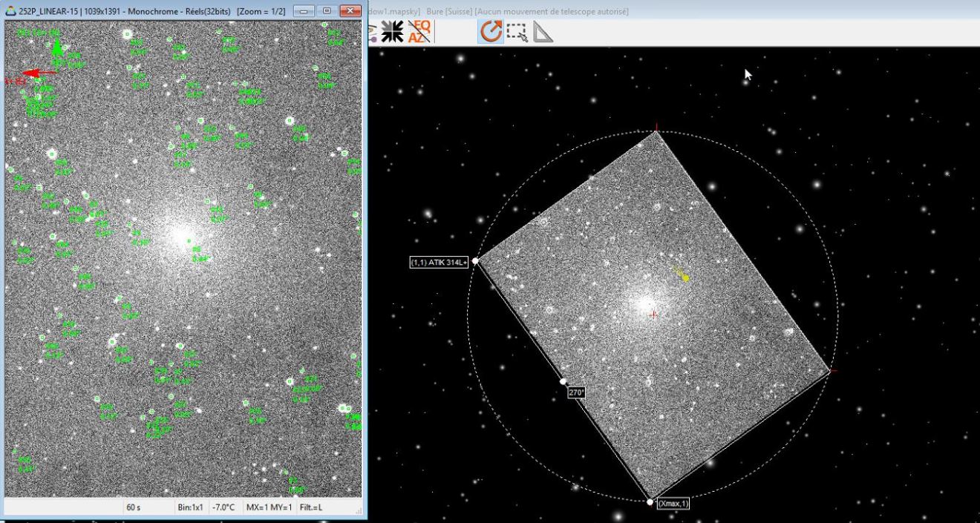Minimize the 252P_LINEAR-15 image window

pos(304,11)
